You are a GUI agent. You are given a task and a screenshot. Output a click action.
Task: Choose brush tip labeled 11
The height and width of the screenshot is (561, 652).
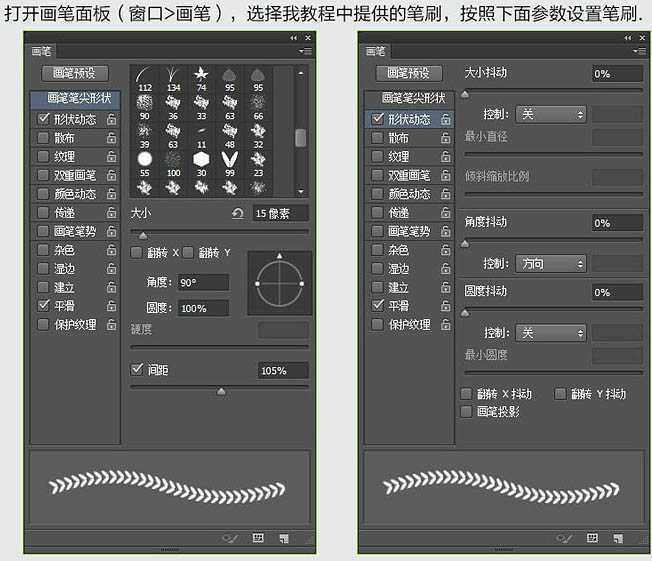point(201,136)
